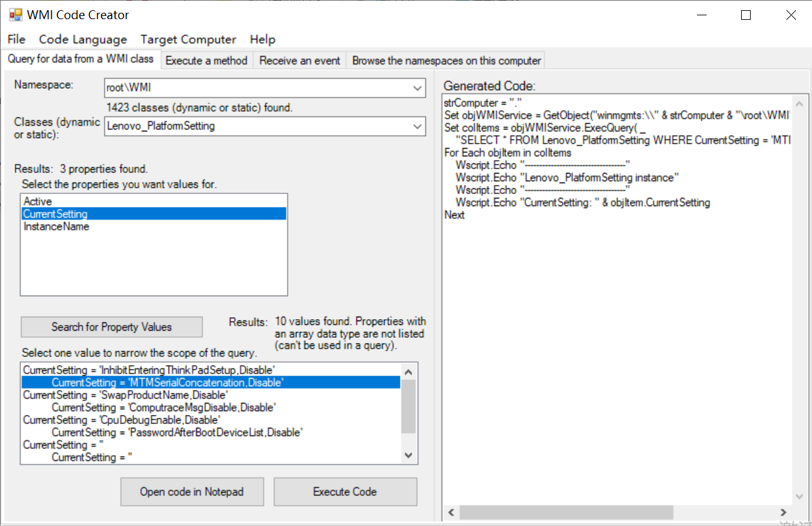Open the File menu
This screenshot has height=526, width=812.
pyautogui.click(x=16, y=39)
